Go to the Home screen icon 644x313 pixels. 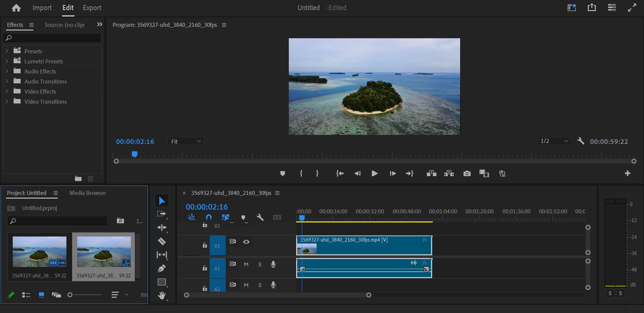click(16, 8)
